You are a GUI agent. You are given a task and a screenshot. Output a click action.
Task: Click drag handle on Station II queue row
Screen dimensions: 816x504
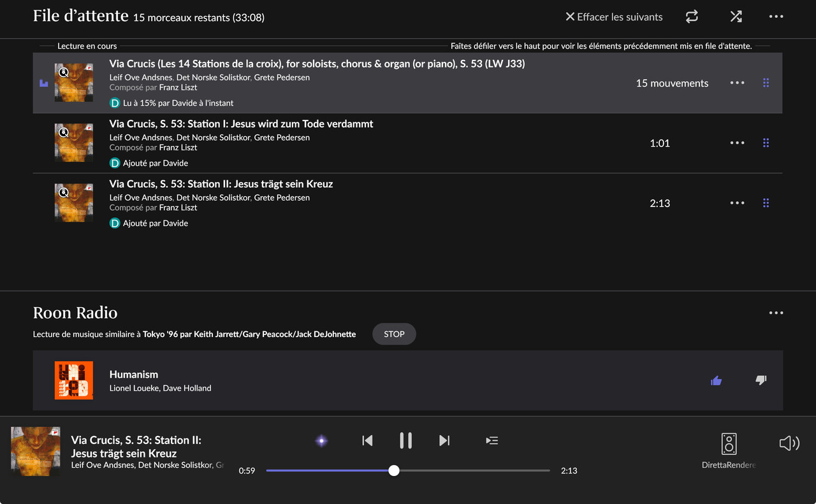[766, 203]
